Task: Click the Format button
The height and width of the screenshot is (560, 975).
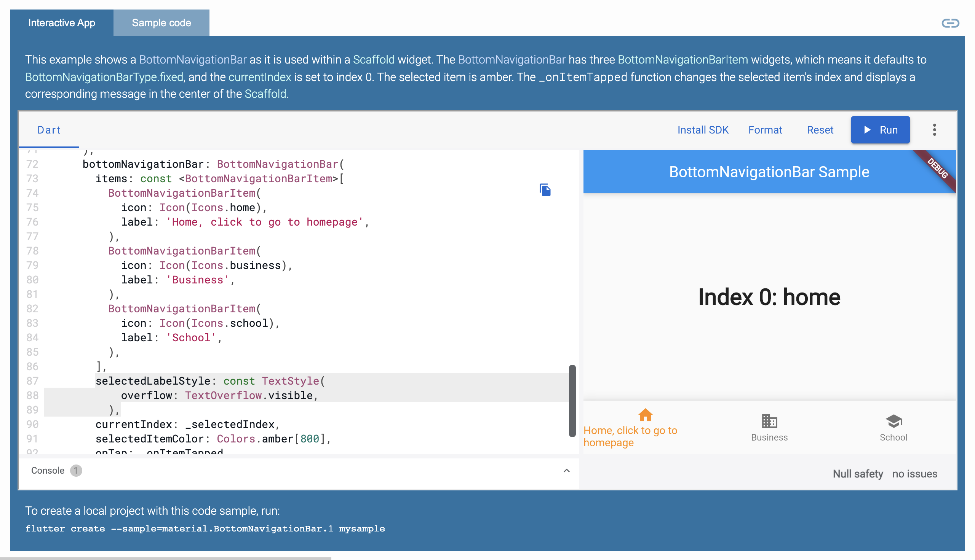Action: tap(765, 130)
